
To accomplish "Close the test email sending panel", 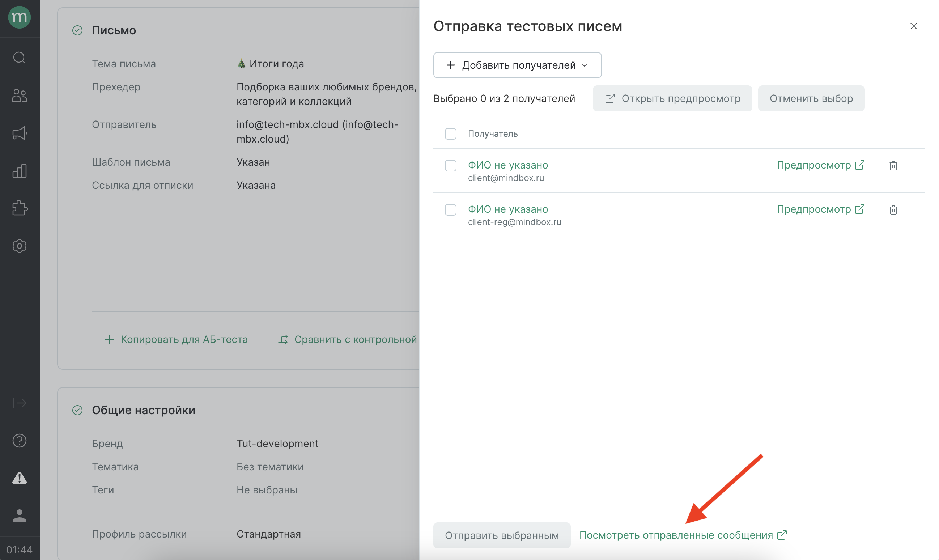I will coord(913,26).
